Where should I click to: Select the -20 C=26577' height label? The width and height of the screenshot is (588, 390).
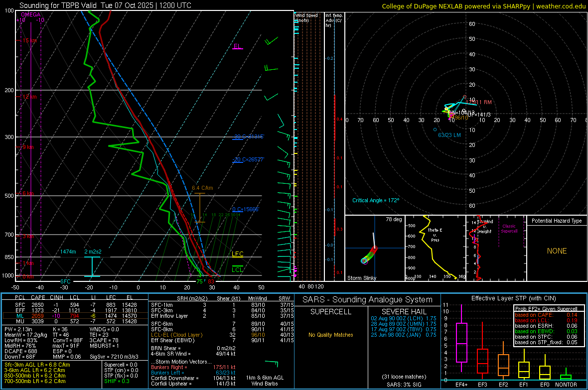click(248, 159)
